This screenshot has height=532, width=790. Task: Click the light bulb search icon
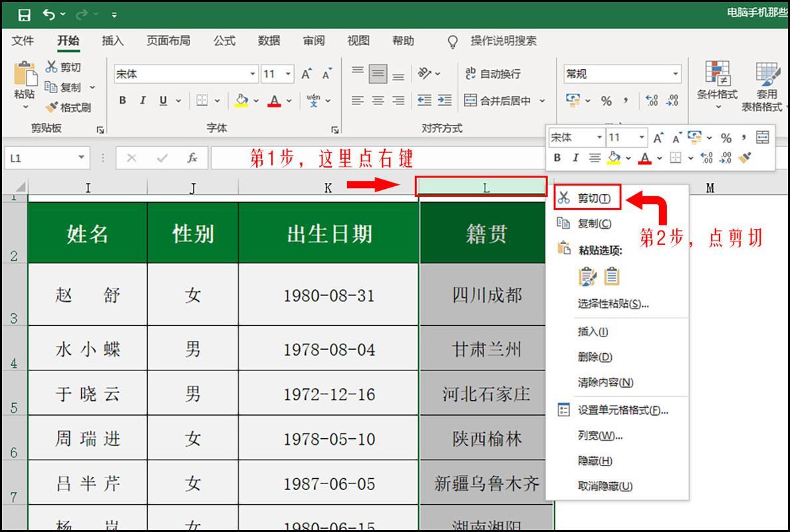[x=453, y=42]
